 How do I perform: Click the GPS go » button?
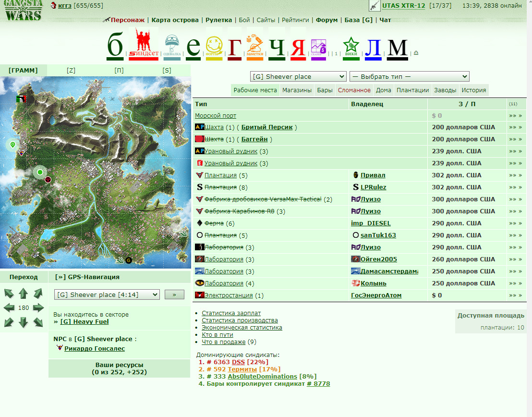click(x=174, y=295)
